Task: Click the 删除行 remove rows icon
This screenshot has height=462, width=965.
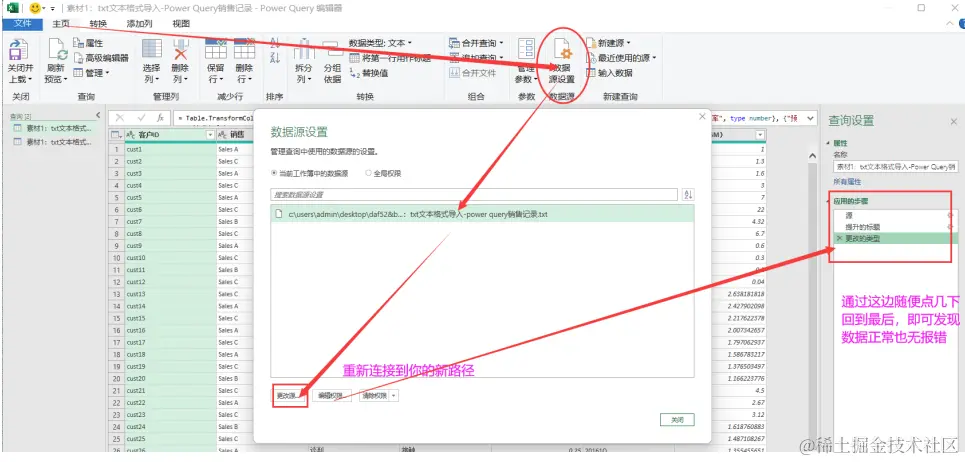Action: 244,49
